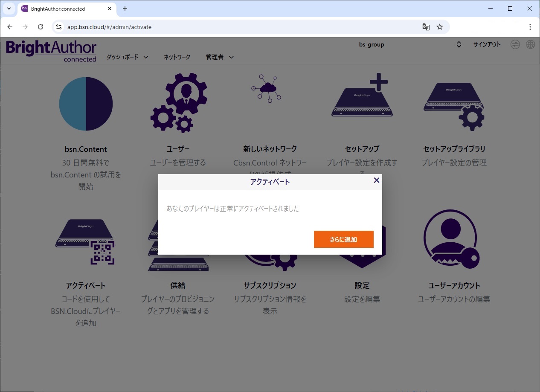
Task: Click the 新しいネットワーク tile label
Action: pos(270,149)
